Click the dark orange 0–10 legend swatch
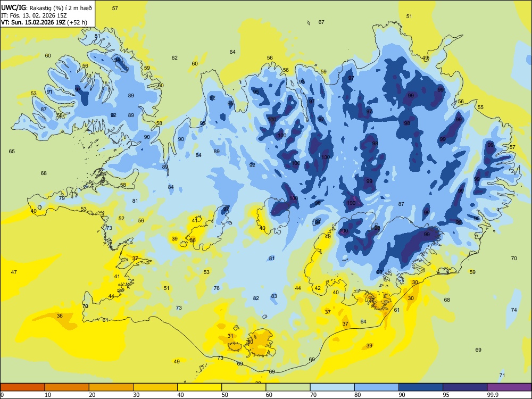This screenshot has width=532, height=399. 23,387
